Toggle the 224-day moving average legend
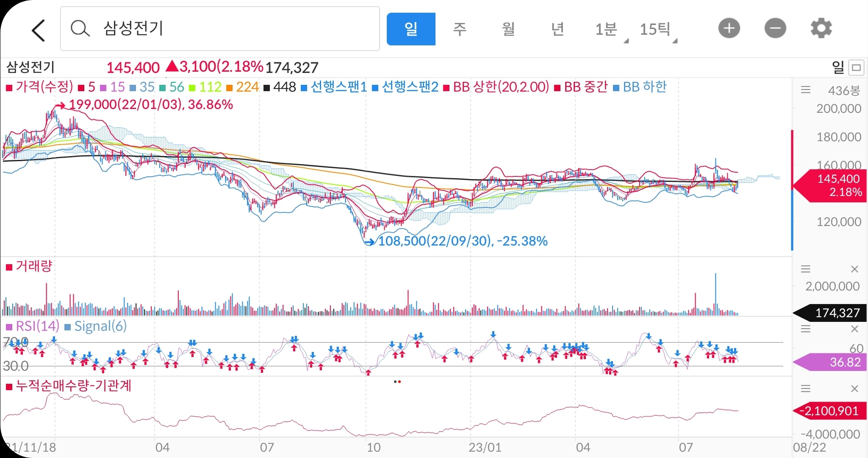This screenshot has height=458, width=868. point(242,87)
